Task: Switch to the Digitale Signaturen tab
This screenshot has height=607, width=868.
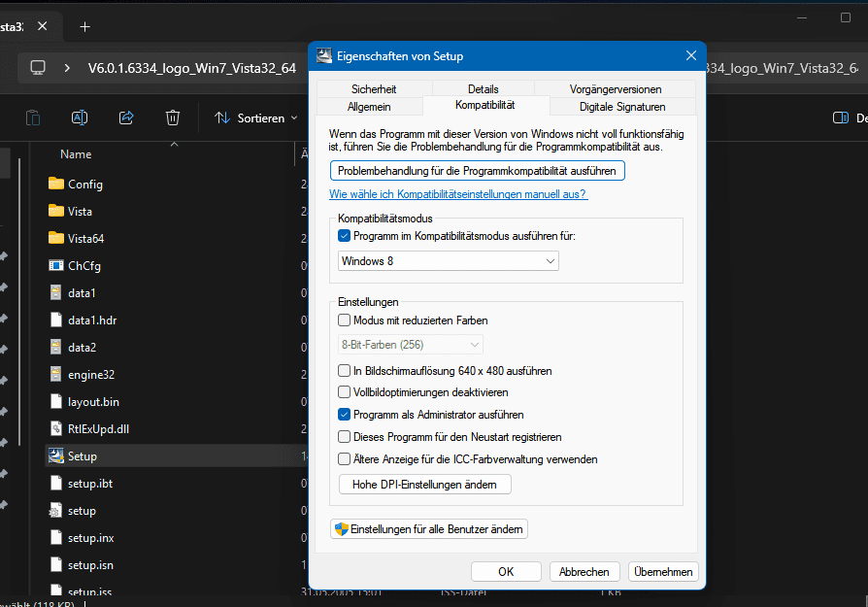Action: (622, 106)
